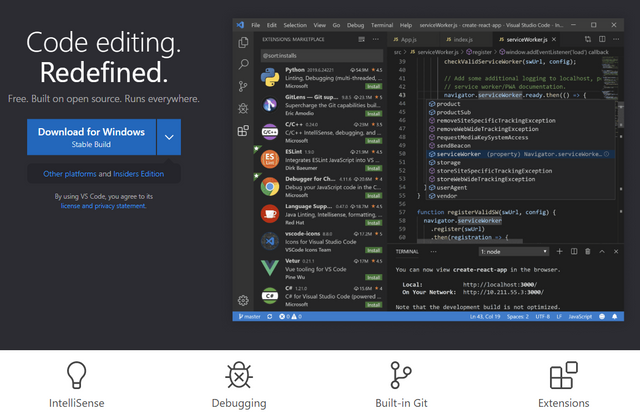The width and height of the screenshot is (640, 419).
Task: Click JavaScript language mode in status bar
Action: coord(580,317)
